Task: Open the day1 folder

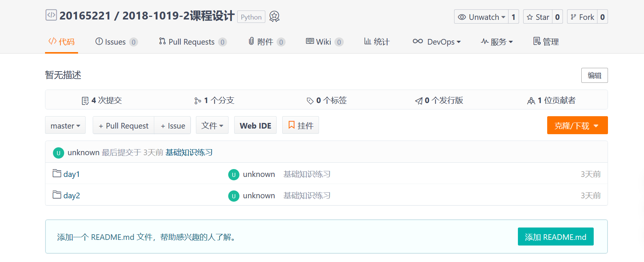Action: (x=71, y=174)
